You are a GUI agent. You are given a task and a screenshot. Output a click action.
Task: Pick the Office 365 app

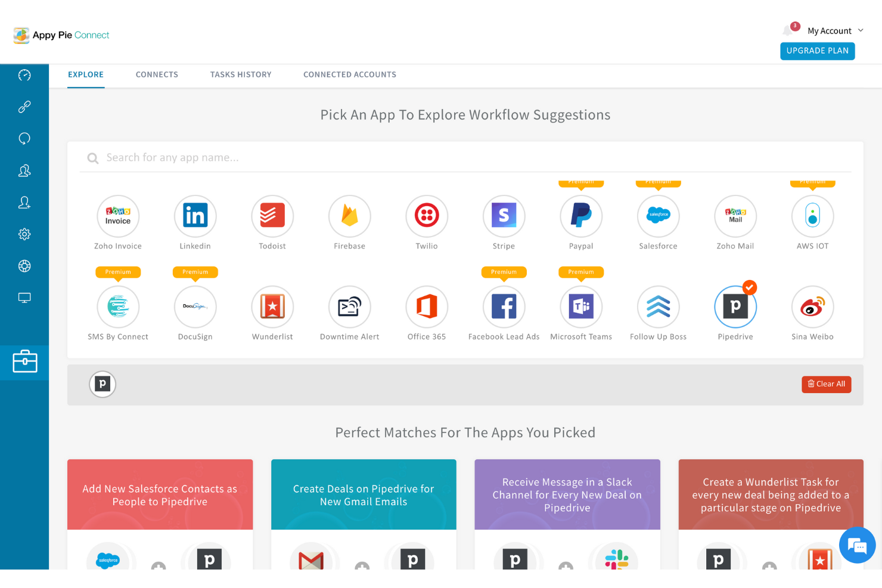pos(427,307)
